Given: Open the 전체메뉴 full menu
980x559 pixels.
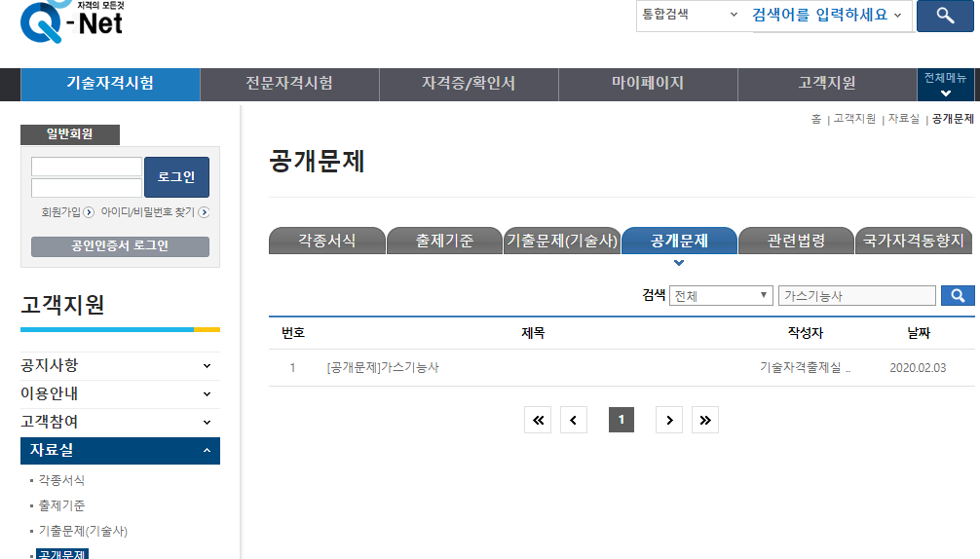Looking at the screenshot, I should [x=945, y=85].
